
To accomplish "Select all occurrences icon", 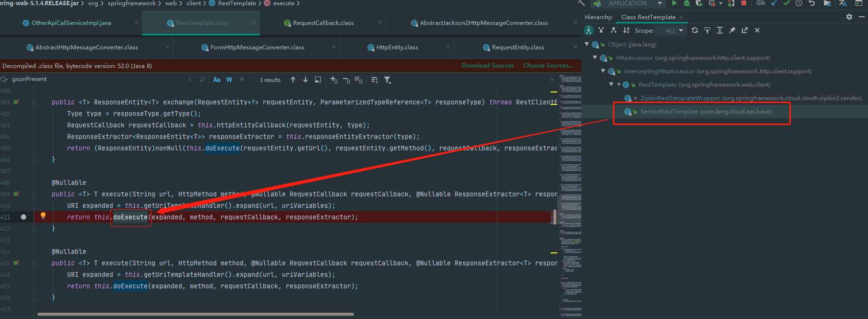I will tap(359, 80).
